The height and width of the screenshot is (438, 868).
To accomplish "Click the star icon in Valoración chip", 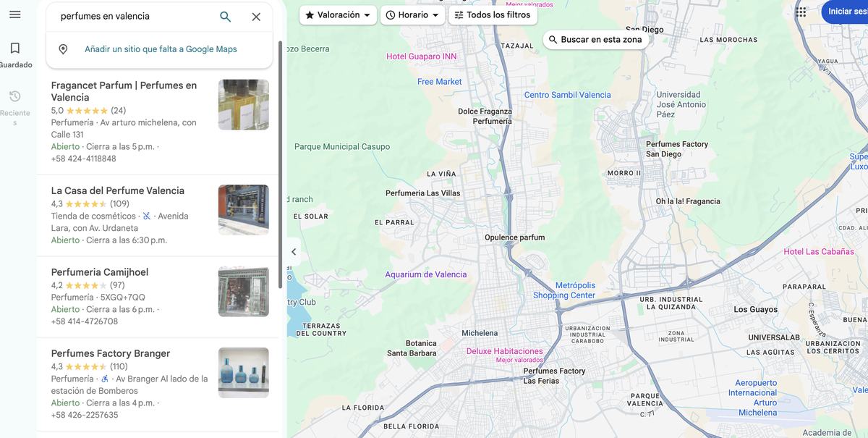I will (x=310, y=15).
